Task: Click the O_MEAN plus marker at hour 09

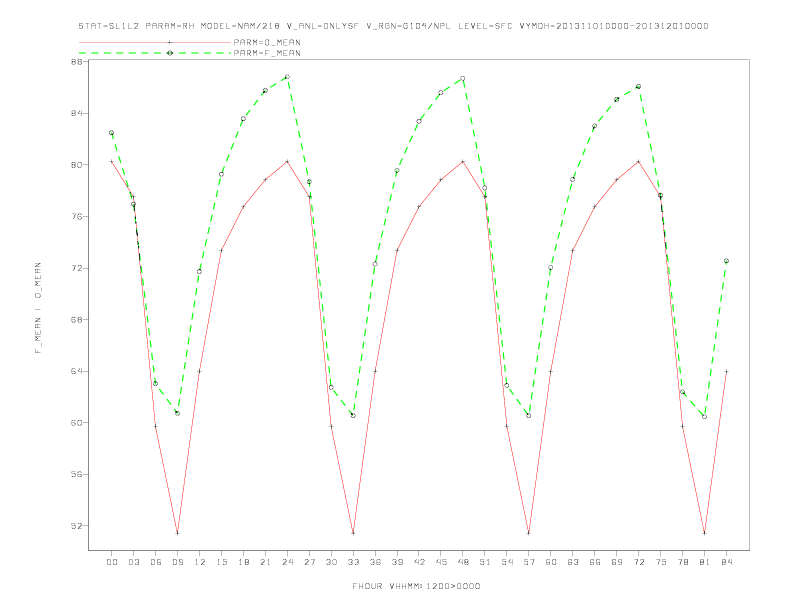Action: [x=177, y=533]
